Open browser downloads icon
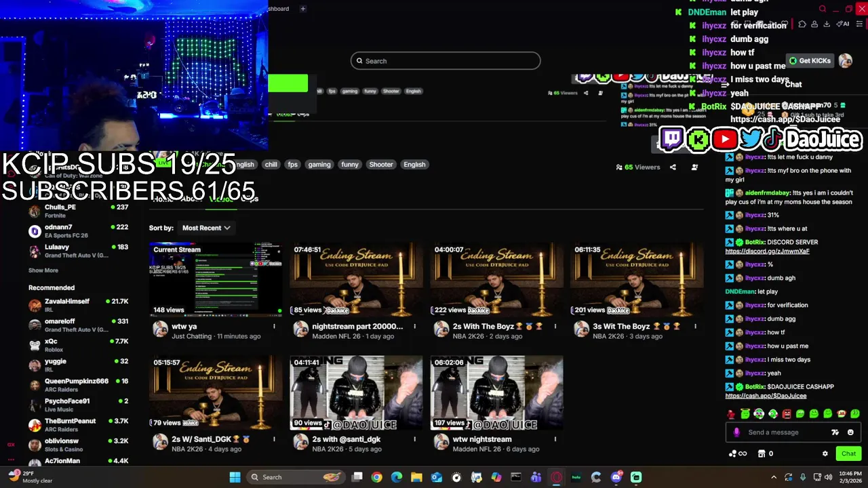Image resolution: width=868 pixels, height=488 pixels. click(x=827, y=24)
